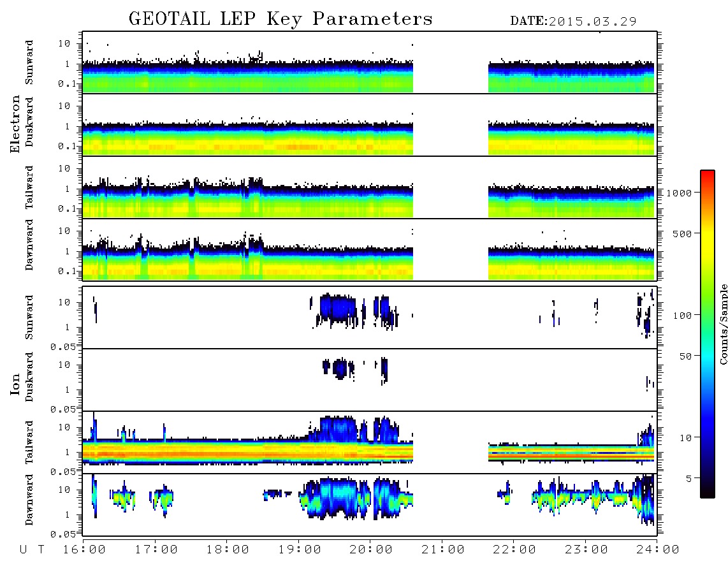Click the GEOTAIL LEP Key Parameters title

(x=280, y=19)
